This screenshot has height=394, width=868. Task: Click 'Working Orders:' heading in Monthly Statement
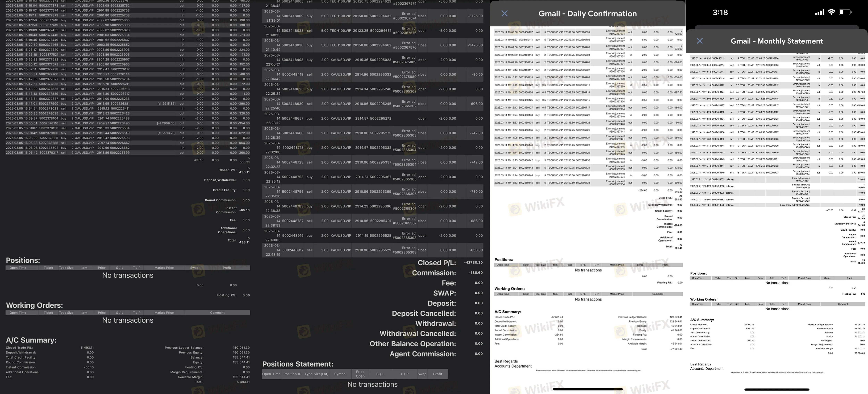point(704,300)
